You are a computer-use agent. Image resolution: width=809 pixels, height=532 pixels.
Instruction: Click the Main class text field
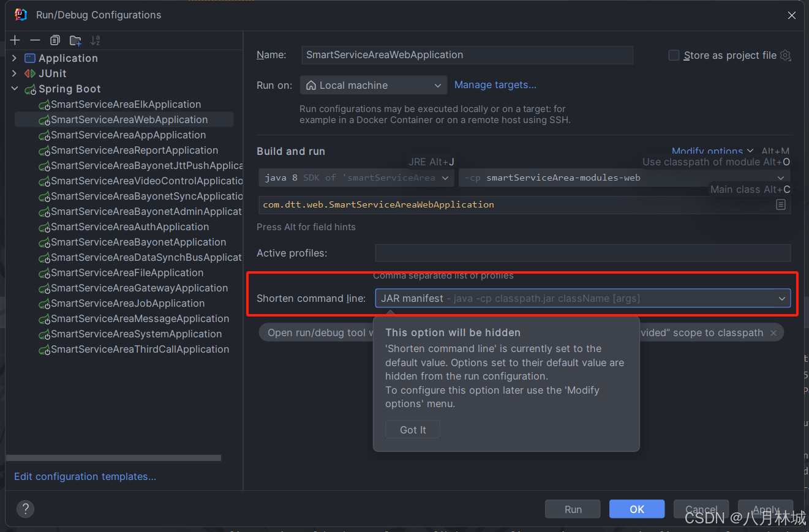coord(516,204)
